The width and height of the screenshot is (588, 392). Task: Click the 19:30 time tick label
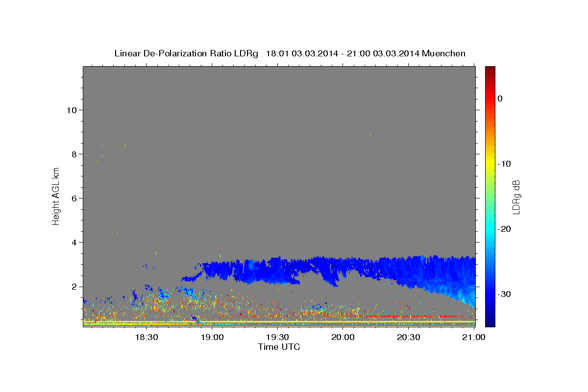277,337
